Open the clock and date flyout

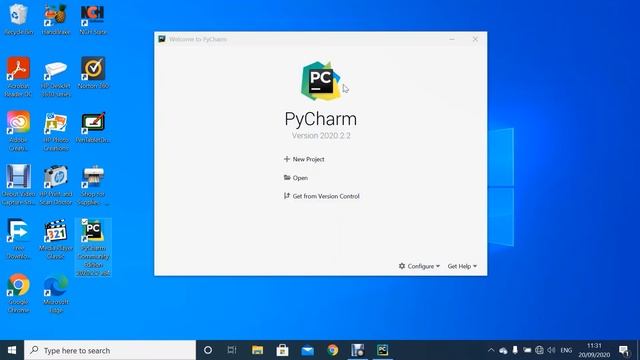point(594,350)
